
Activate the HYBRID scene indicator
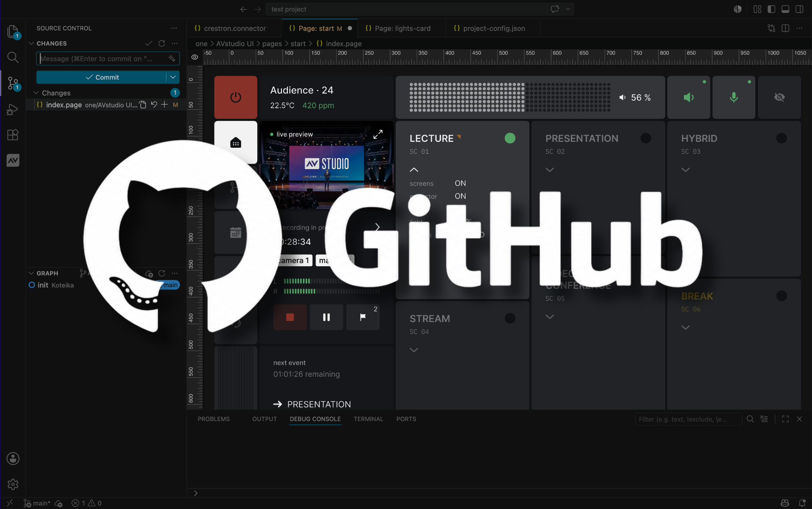(781, 138)
